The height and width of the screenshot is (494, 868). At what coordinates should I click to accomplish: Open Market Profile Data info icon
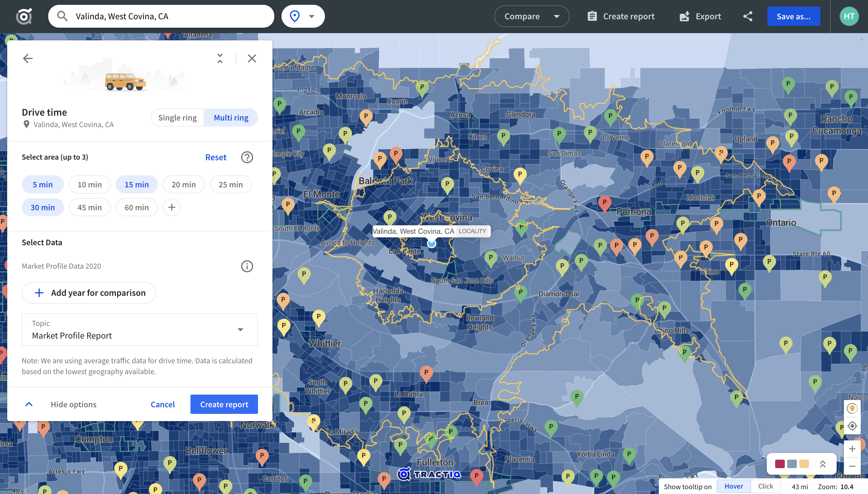tap(247, 266)
